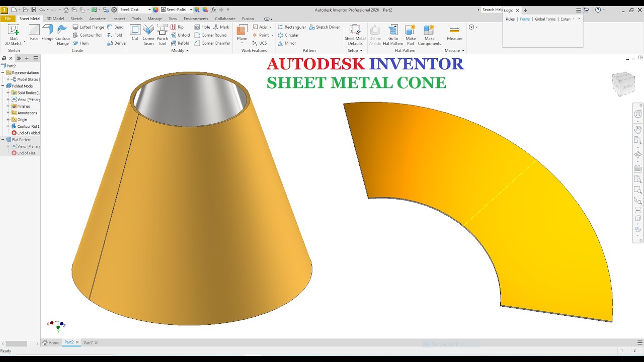Switch to the Inspect tab

point(119,19)
